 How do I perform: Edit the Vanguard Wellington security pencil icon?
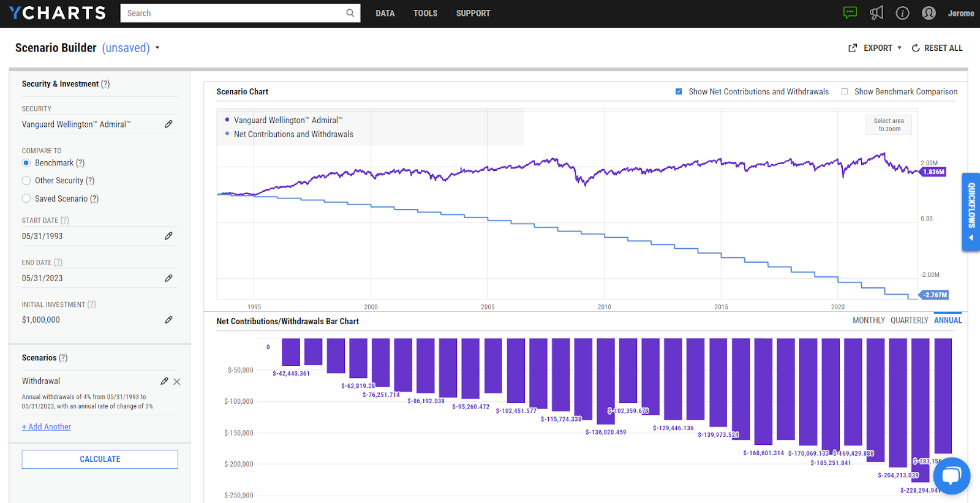[168, 124]
